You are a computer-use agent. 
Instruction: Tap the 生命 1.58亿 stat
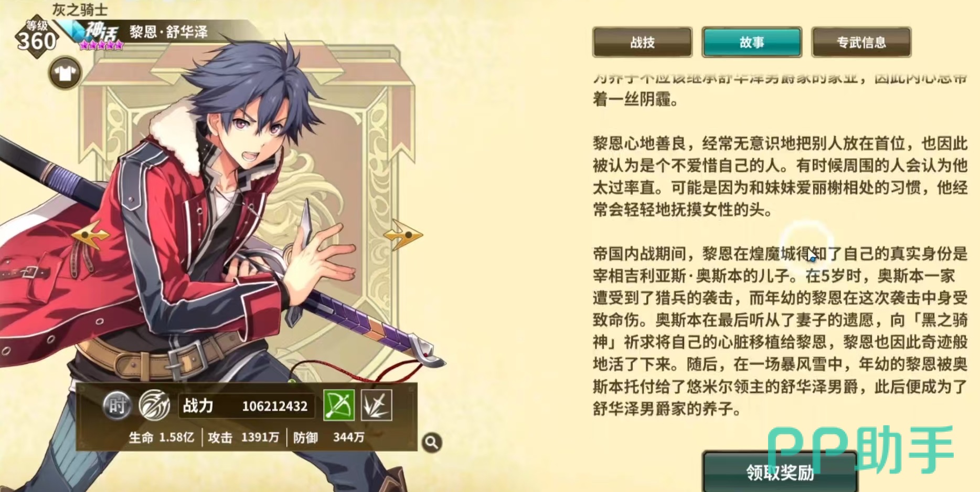tap(162, 437)
